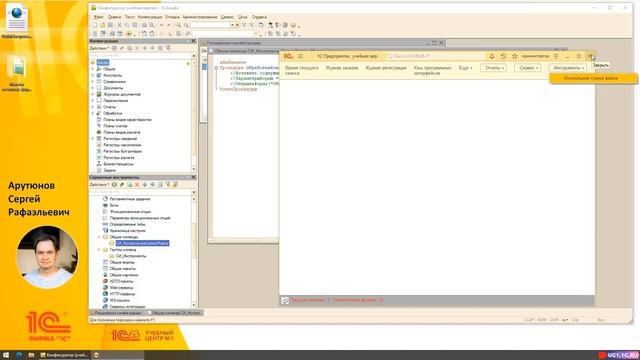Click the Windows Start button
640x360 pixels.
(6, 355)
